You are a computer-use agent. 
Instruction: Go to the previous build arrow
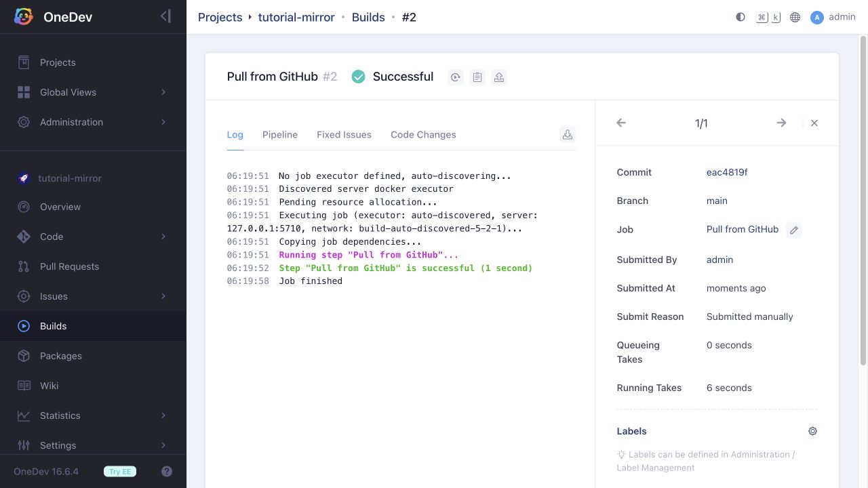tap(621, 123)
